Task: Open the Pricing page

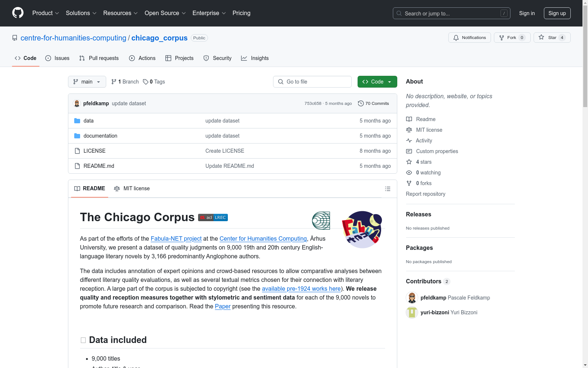Action: (241, 13)
